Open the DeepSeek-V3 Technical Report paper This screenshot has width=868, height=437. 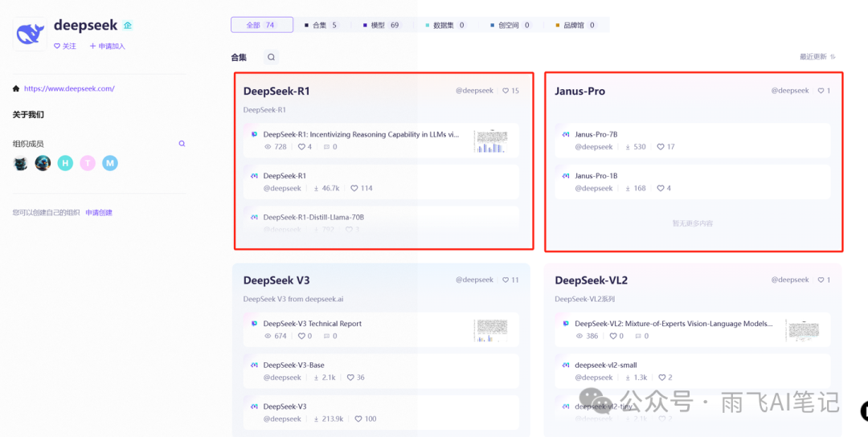(312, 324)
